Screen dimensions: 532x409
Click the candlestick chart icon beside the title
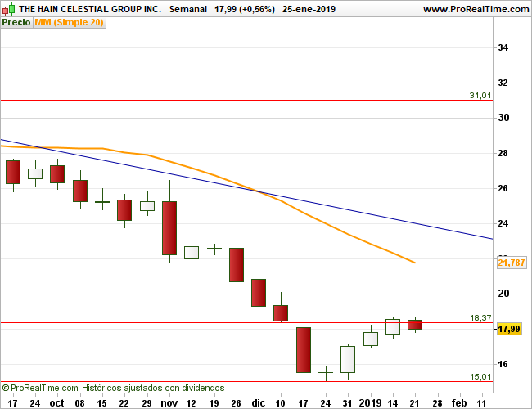[x=9, y=9]
